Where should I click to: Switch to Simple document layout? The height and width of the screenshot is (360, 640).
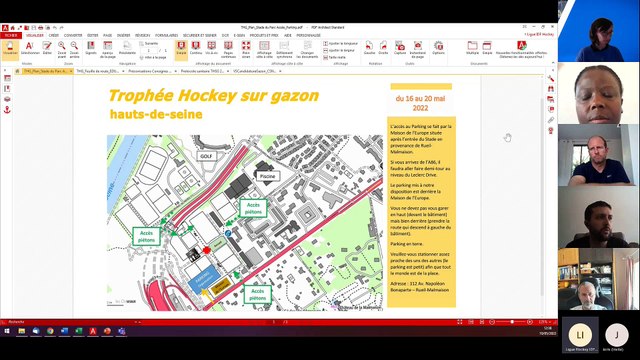coord(487,48)
